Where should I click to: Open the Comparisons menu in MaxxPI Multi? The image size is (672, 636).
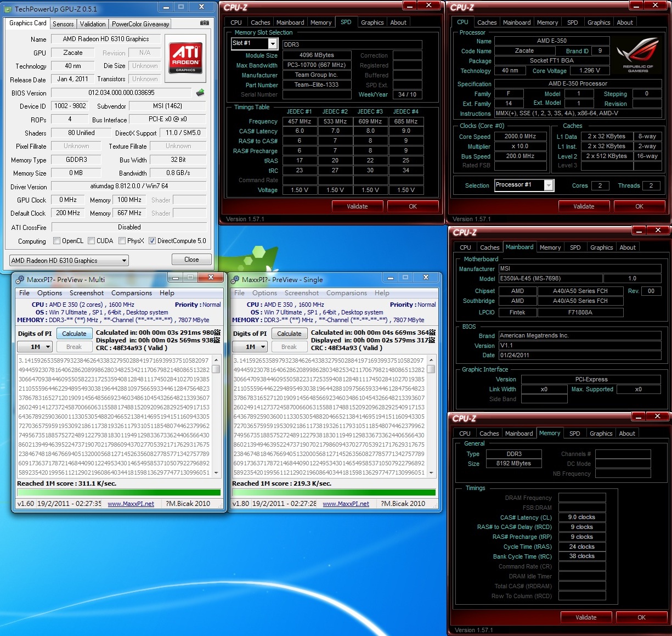point(132,293)
